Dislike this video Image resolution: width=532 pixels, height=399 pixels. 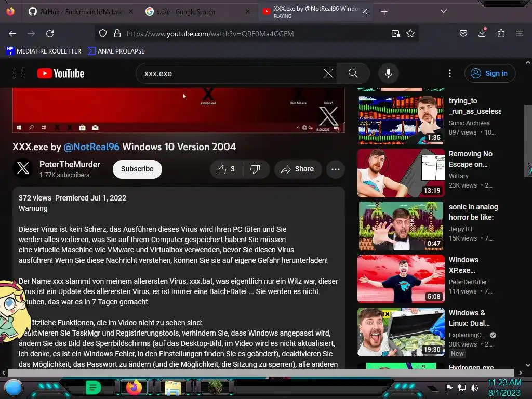pos(256,169)
